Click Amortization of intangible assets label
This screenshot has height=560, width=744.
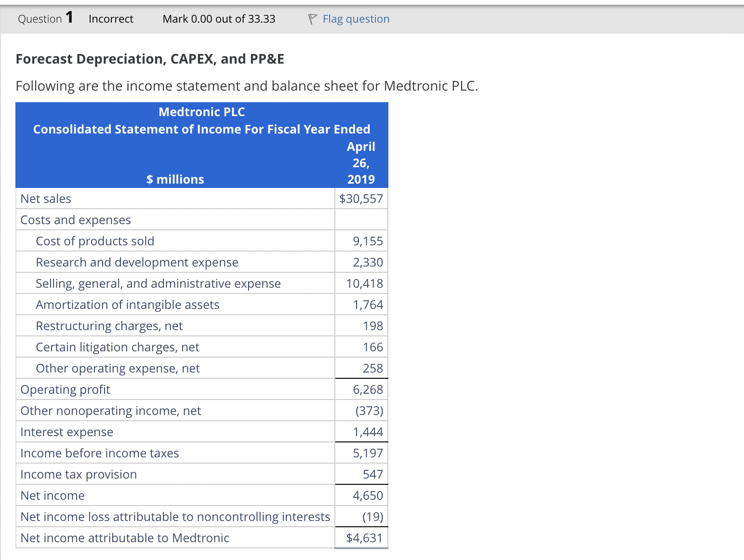(x=128, y=305)
